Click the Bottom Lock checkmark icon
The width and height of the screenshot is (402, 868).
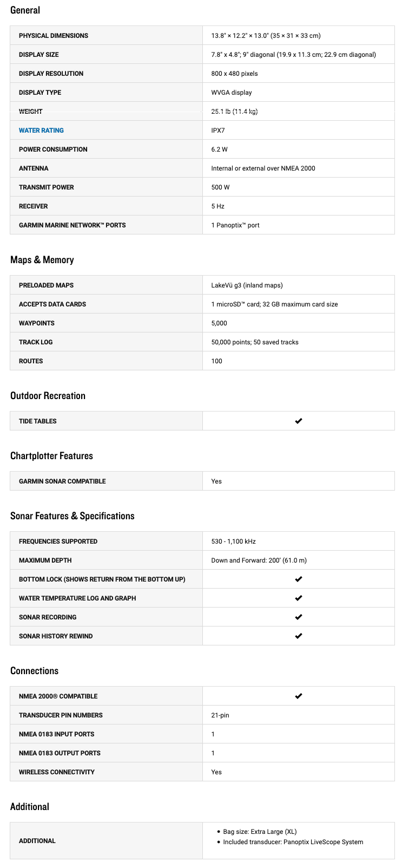coord(298,579)
